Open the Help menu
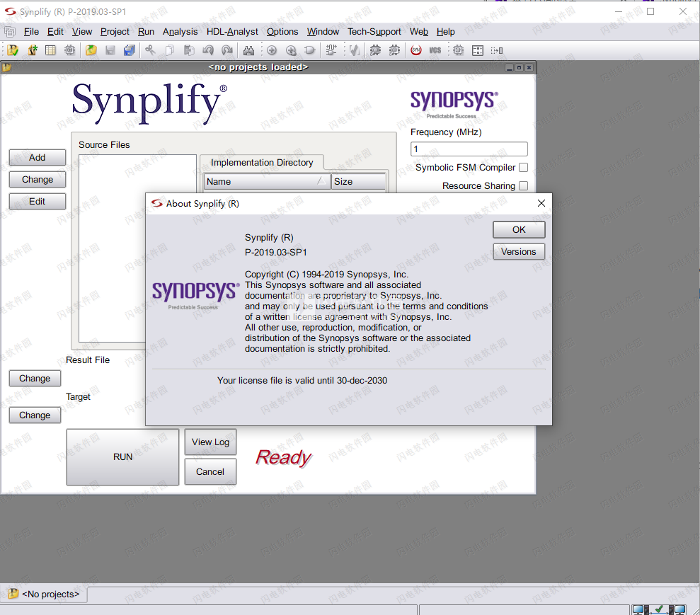The width and height of the screenshot is (700, 615). click(445, 32)
